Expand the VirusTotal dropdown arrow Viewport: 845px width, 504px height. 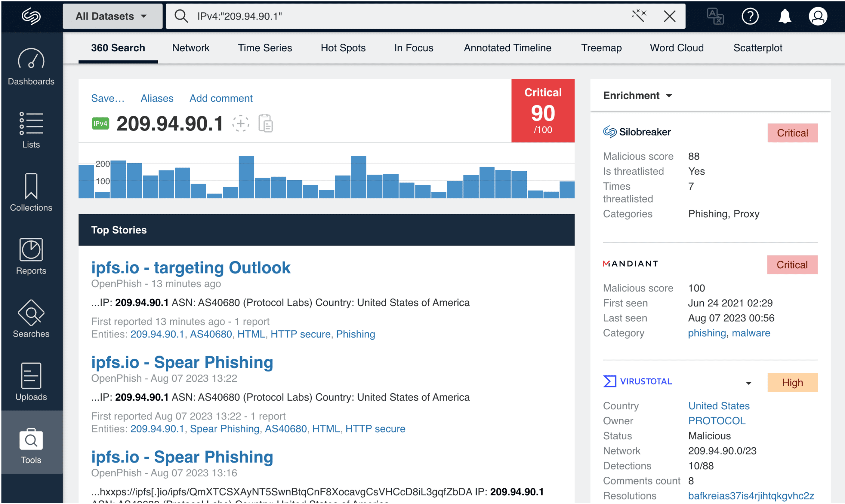coord(748,383)
